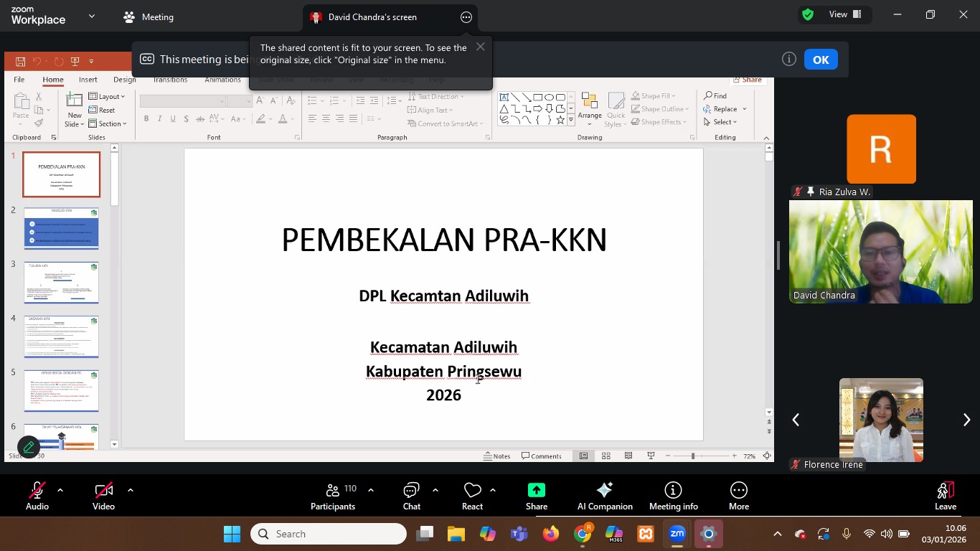
Task: Expand the Align Text dropdown
Action: 431,109
